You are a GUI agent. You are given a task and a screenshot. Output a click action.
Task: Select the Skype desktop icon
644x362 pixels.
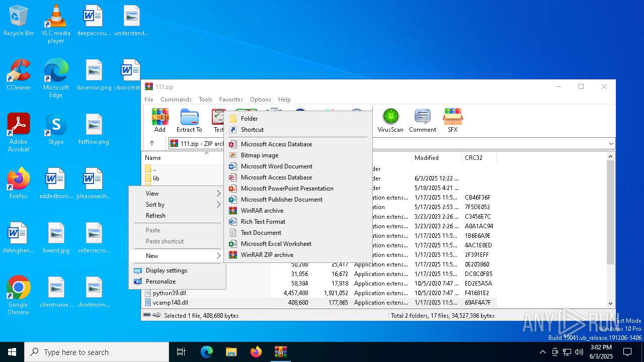(x=56, y=129)
